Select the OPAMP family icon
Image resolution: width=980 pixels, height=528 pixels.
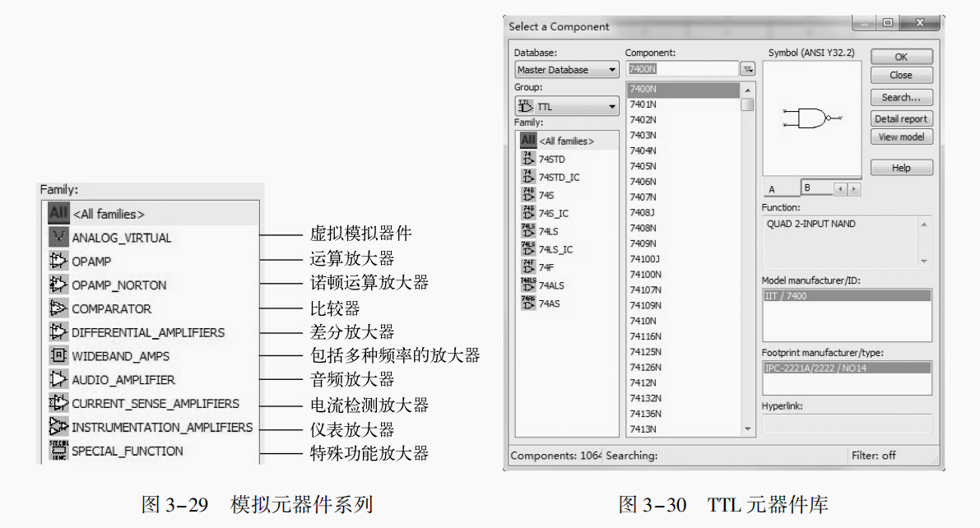click(x=58, y=262)
